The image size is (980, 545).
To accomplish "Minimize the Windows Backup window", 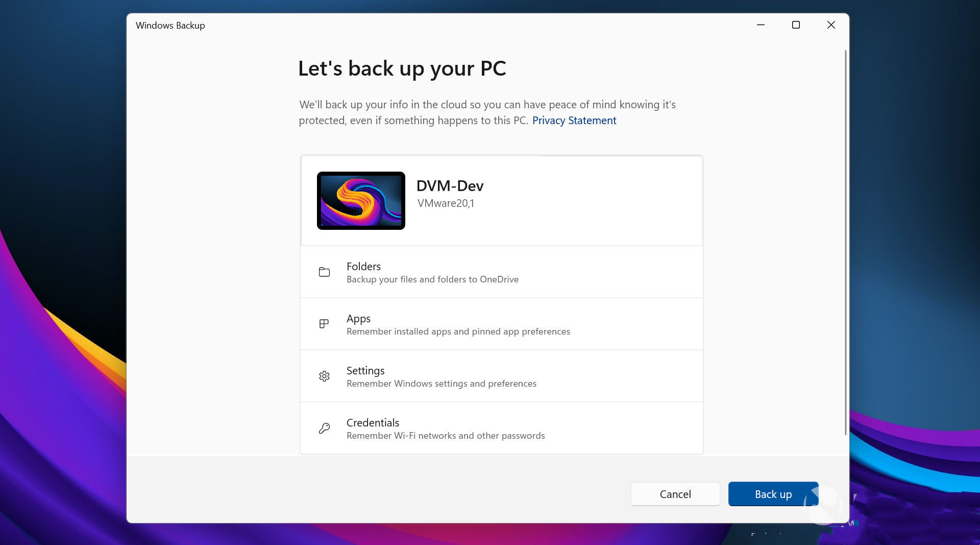I will pos(761,25).
